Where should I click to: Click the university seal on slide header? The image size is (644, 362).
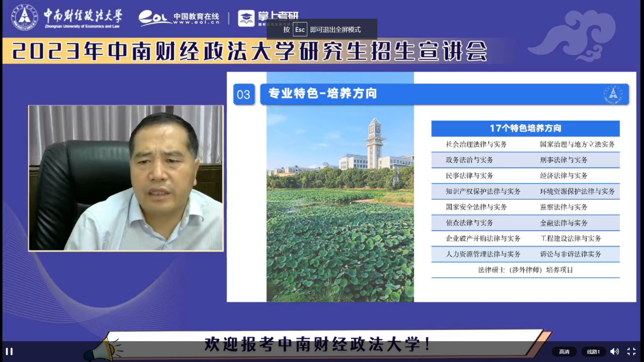(x=613, y=94)
